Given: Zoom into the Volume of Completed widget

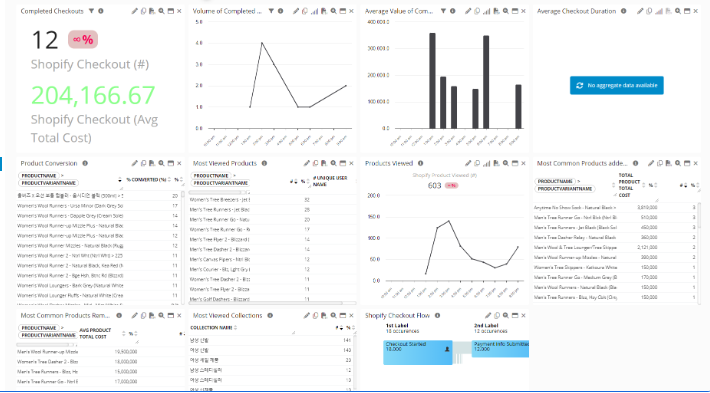Looking at the screenshot, I should [333, 11].
